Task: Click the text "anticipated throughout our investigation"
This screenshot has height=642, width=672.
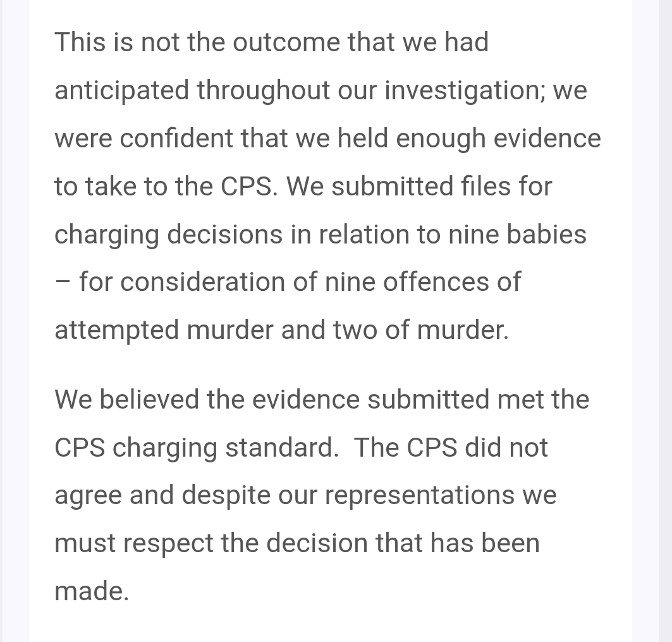Action: [296, 90]
